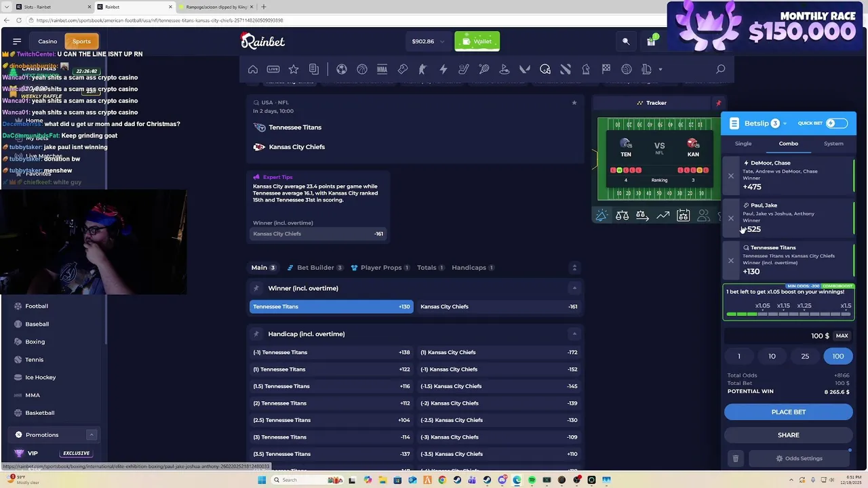
Task: Open the trend line statistics icon
Action: 663,216
